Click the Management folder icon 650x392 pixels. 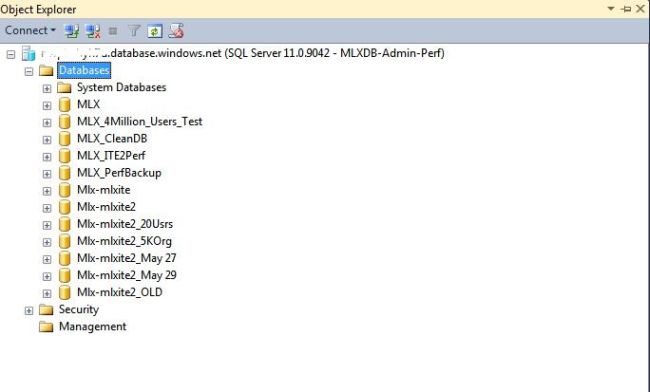coord(46,327)
